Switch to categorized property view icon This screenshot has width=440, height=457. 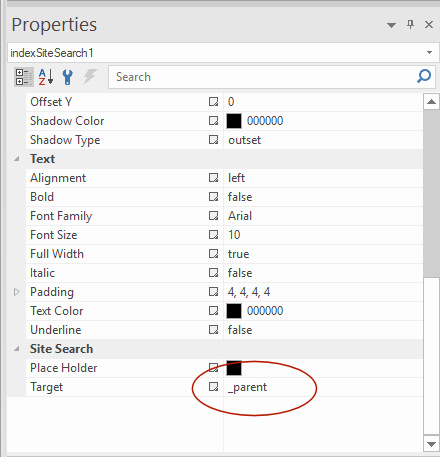pos(24,77)
